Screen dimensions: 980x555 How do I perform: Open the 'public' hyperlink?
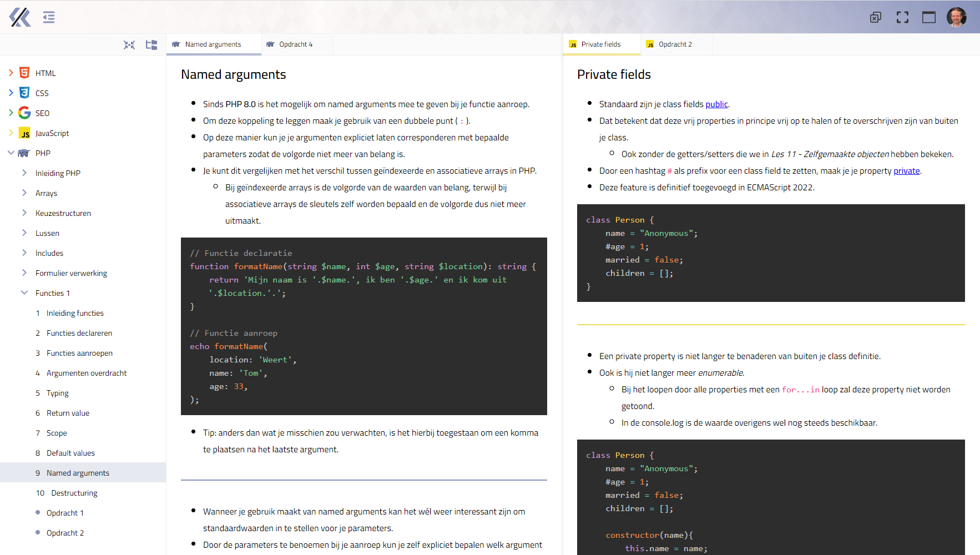716,104
